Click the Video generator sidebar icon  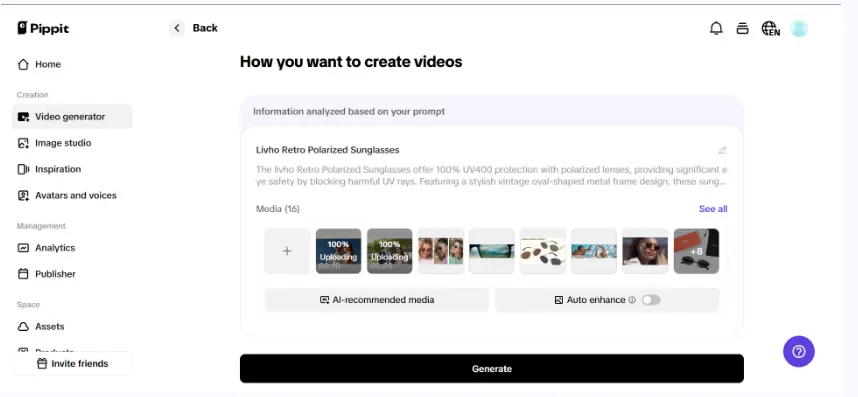point(23,117)
